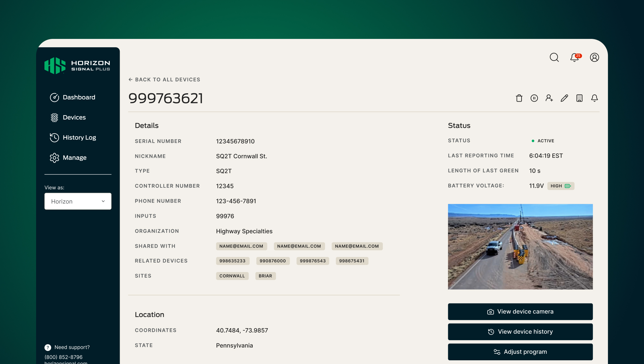The image size is (644, 364).
Task: Open search from the magnifying glass icon
Action: tap(554, 57)
